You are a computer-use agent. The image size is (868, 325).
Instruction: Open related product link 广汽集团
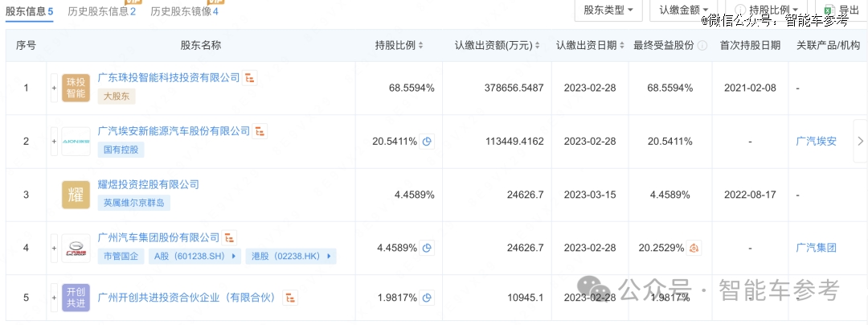coord(816,248)
